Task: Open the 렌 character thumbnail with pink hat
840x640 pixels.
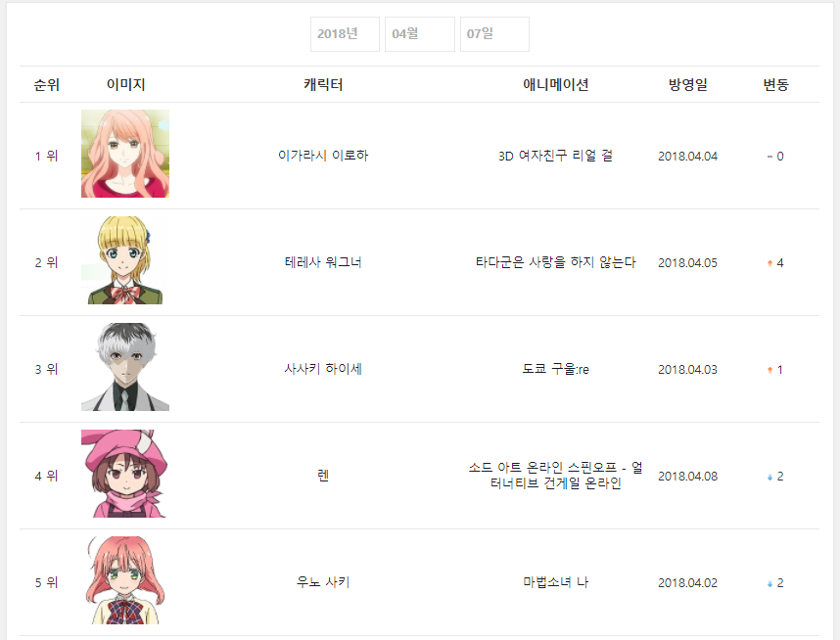Action: pyautogui.click(x=125, y=474)
